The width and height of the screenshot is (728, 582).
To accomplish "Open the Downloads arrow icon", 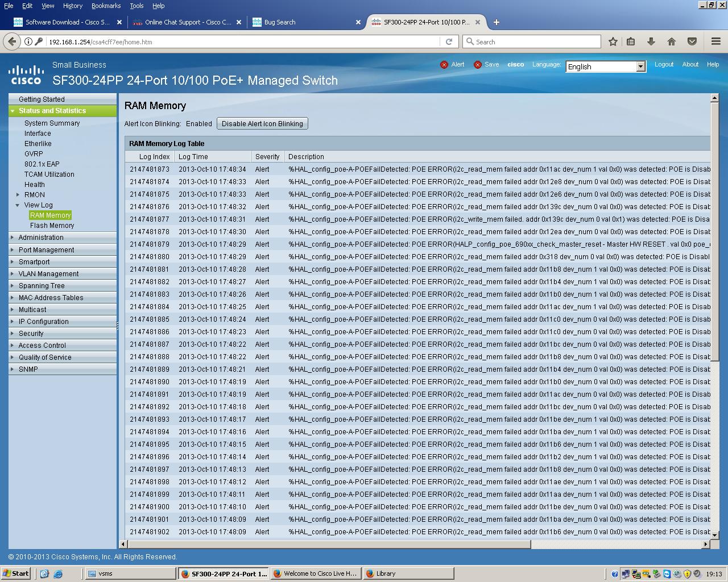I will (651, 41).
